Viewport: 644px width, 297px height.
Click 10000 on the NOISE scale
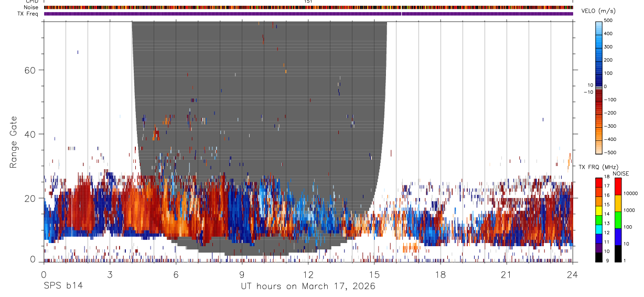(630, 193)
